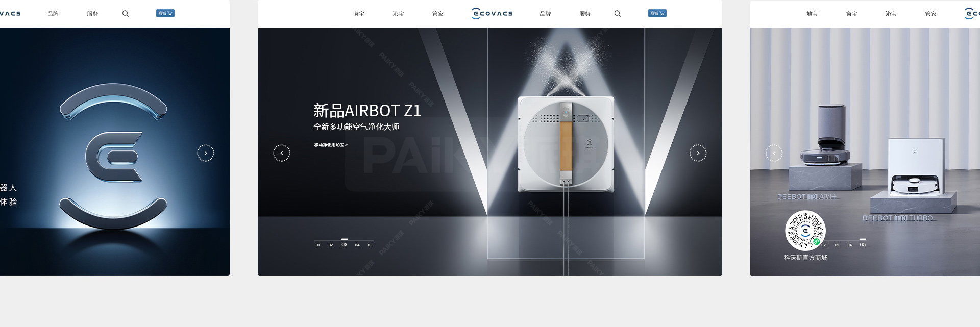Advance to next slide in left banner
980x327 pixels.
coord(206,153)
